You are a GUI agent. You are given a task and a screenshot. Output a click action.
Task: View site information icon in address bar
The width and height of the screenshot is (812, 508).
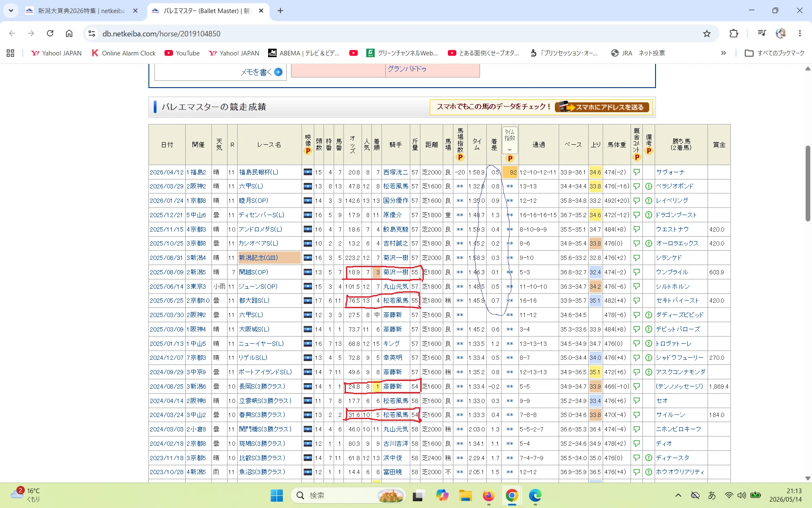point(92,33)
